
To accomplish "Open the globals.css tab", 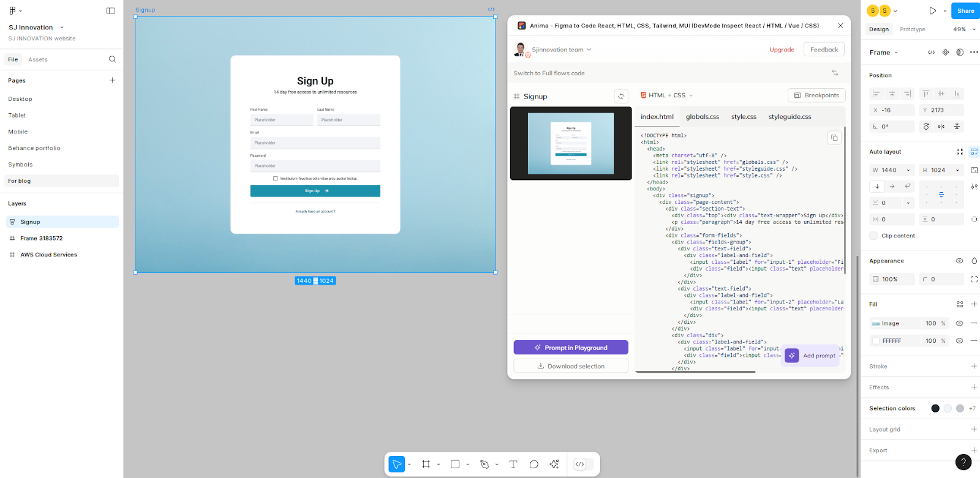I will (703, 116).
